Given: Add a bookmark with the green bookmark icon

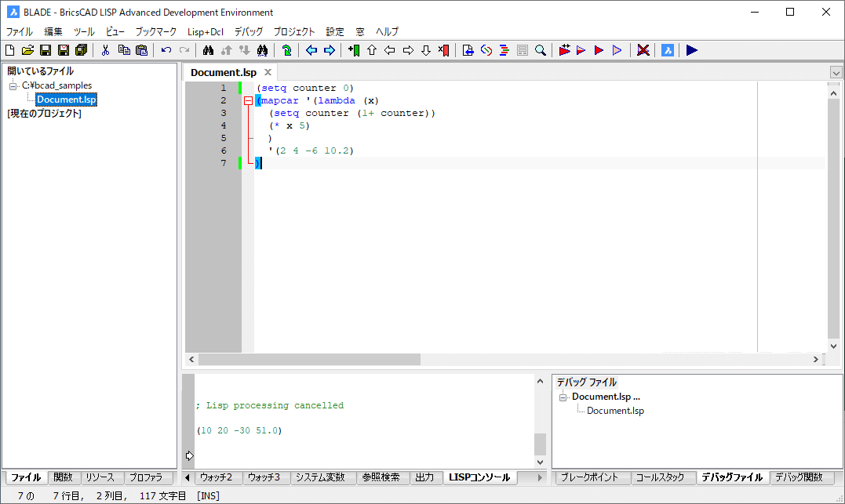Looking at the screenshot, I should pos(354,50).
